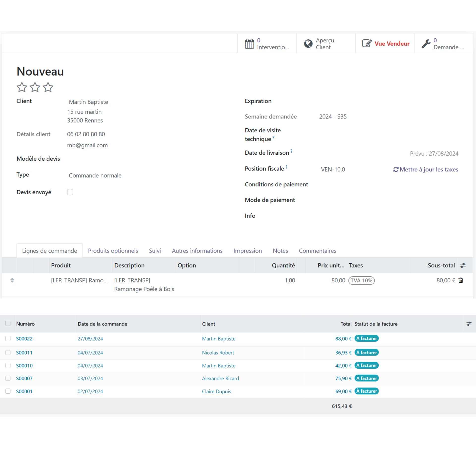Open client Alexandre Ricard link

click(220, 378)
